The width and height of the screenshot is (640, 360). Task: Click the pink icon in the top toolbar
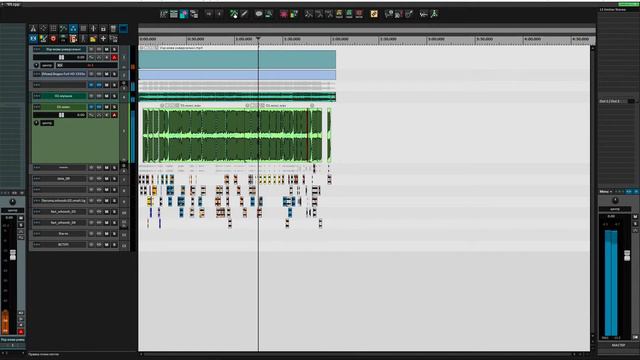point(284,14)
